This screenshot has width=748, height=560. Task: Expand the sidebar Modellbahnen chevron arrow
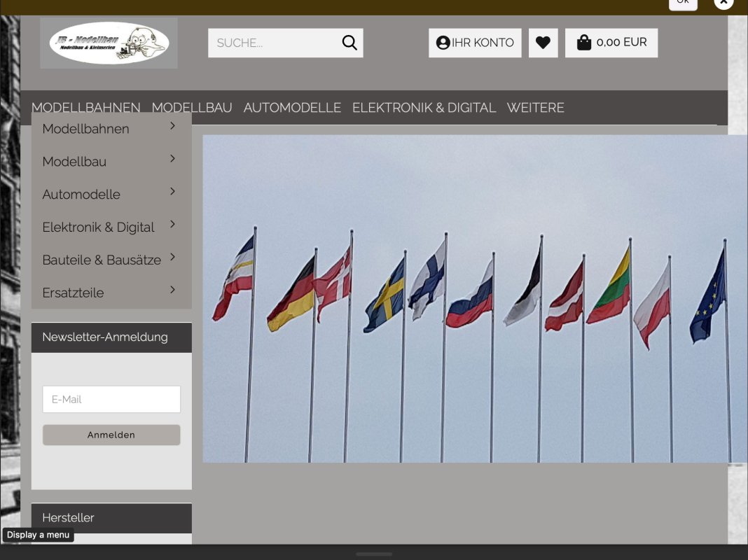coord(172,126)
